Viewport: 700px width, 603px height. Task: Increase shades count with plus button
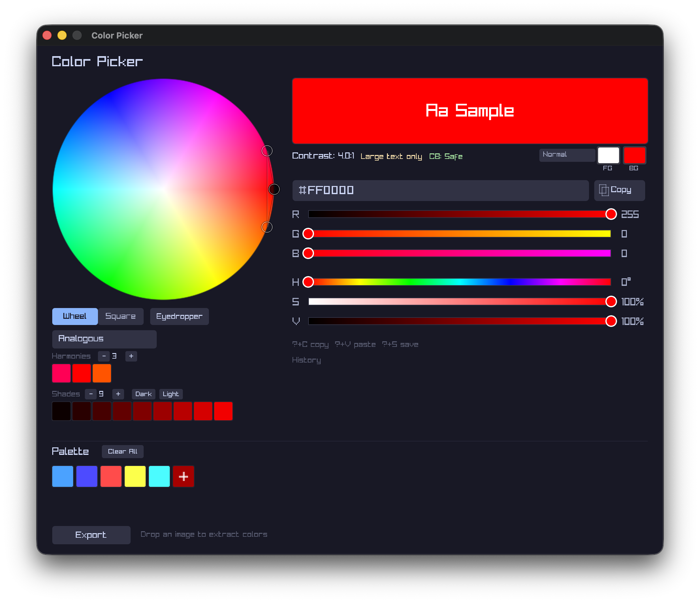point(118,394)
